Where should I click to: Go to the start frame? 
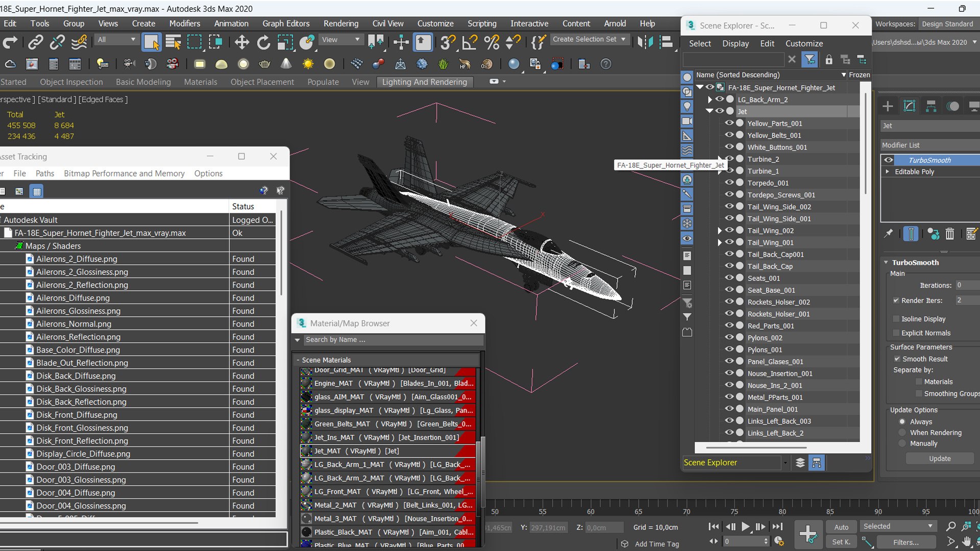click(x=714, y=527)
